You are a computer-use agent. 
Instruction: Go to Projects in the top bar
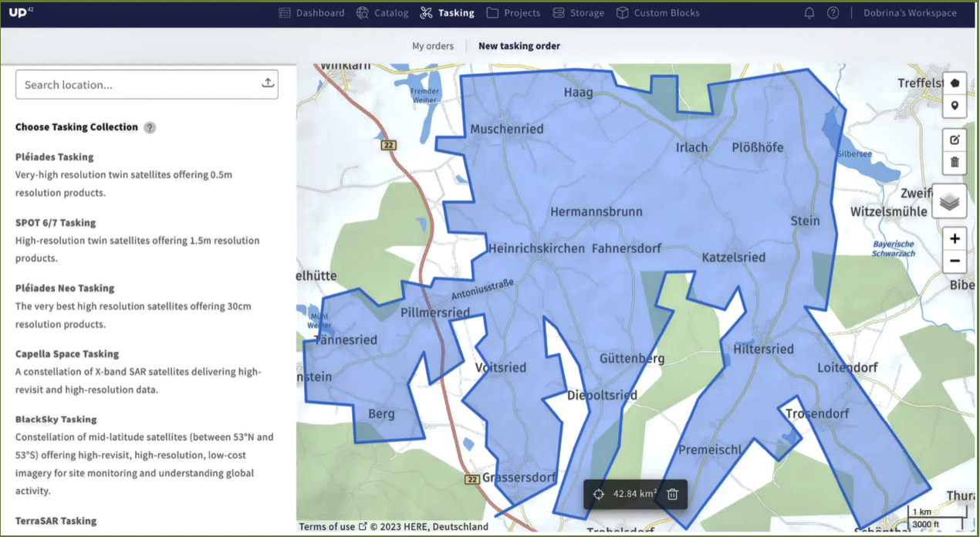pos(513,13)
